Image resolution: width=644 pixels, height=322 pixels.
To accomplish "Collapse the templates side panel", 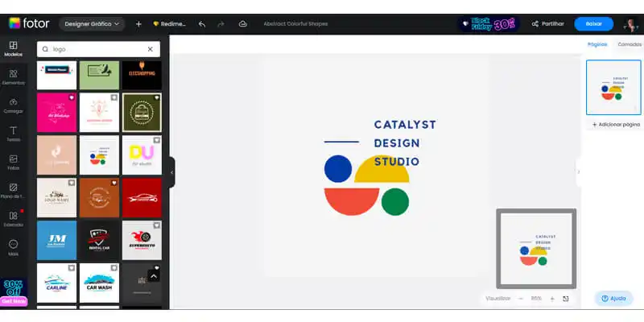I will tap(171, 172).
